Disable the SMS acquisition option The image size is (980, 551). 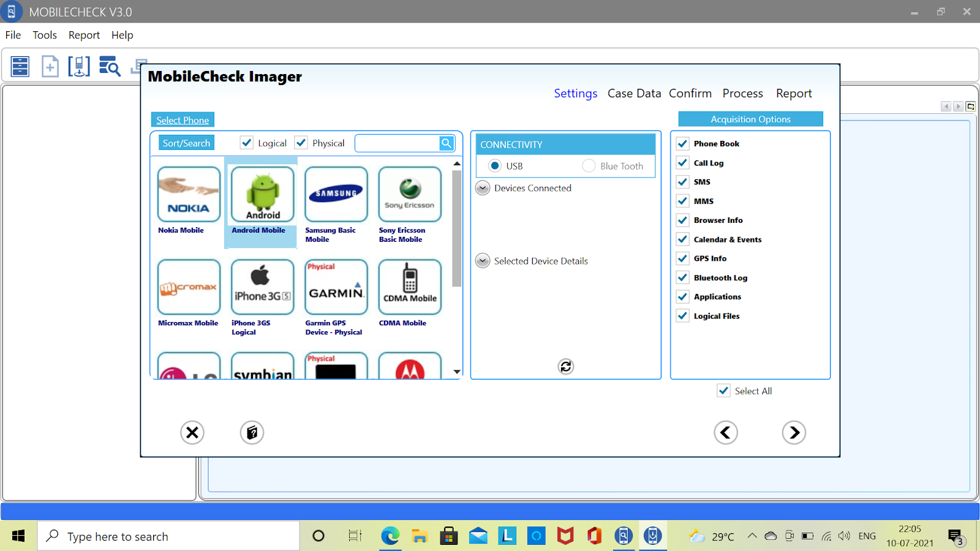coord(682,182)
